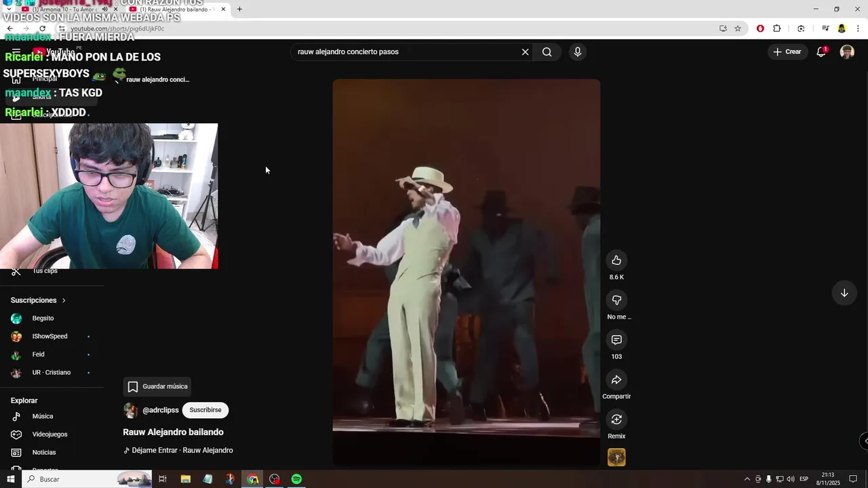Click Guardar música button

tap(157, 386)
